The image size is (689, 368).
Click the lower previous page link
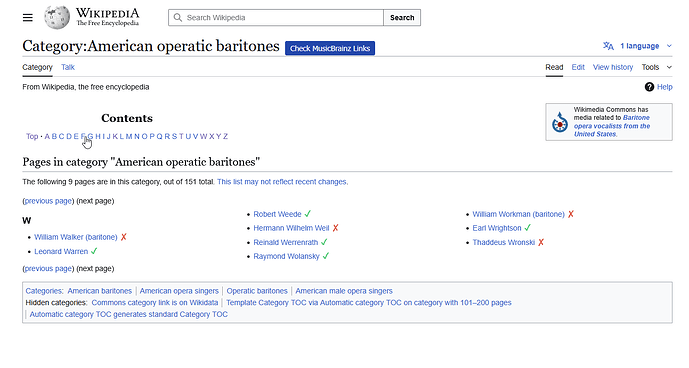48,269
